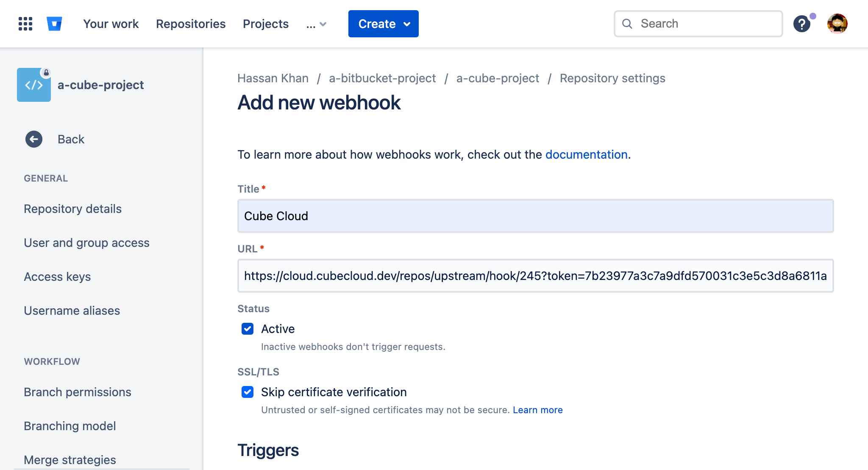Focus the webhook URL input field
The width and height of the screenshot is (868, 470).
pos(536,276)
